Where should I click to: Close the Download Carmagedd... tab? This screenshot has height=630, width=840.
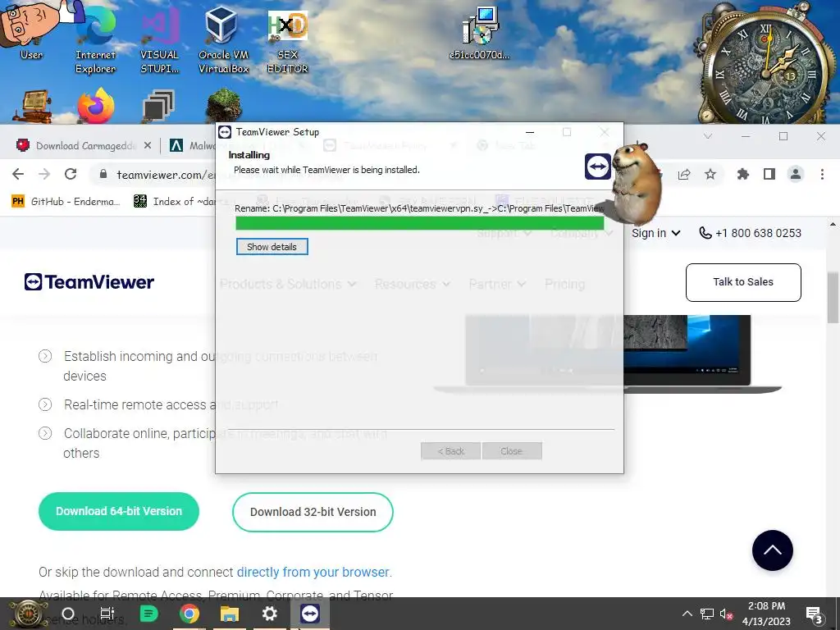pyautogui.click(x=148, y=145)
